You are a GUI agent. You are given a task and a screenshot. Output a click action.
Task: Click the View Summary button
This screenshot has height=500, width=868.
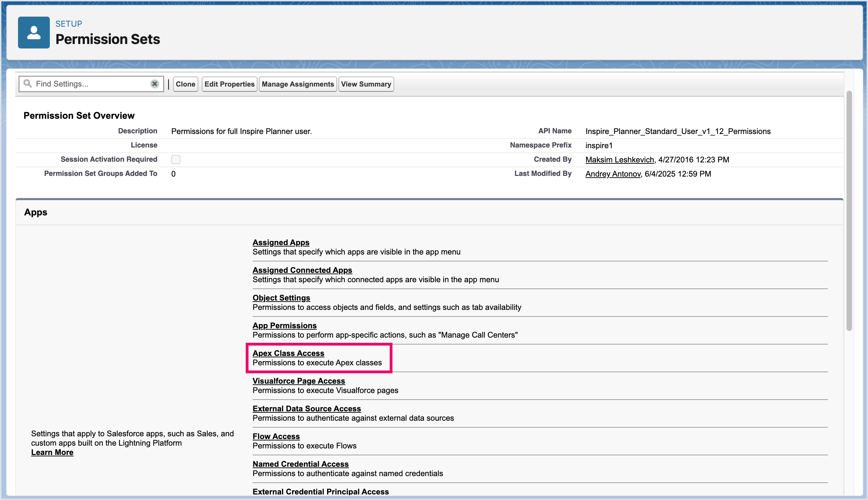[x=366, y=84]
